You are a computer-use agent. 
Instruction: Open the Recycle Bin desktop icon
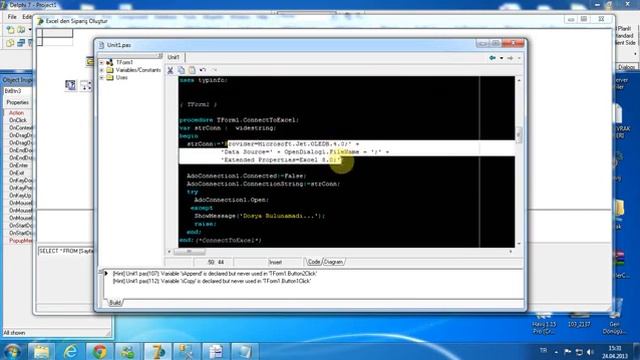(x=615, y=316)
